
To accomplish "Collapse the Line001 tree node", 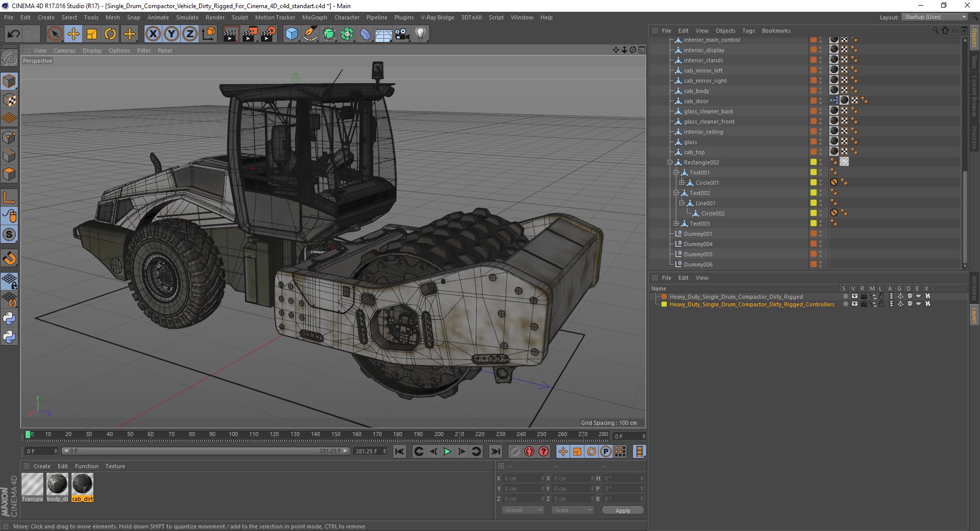I will coord(681,203).
